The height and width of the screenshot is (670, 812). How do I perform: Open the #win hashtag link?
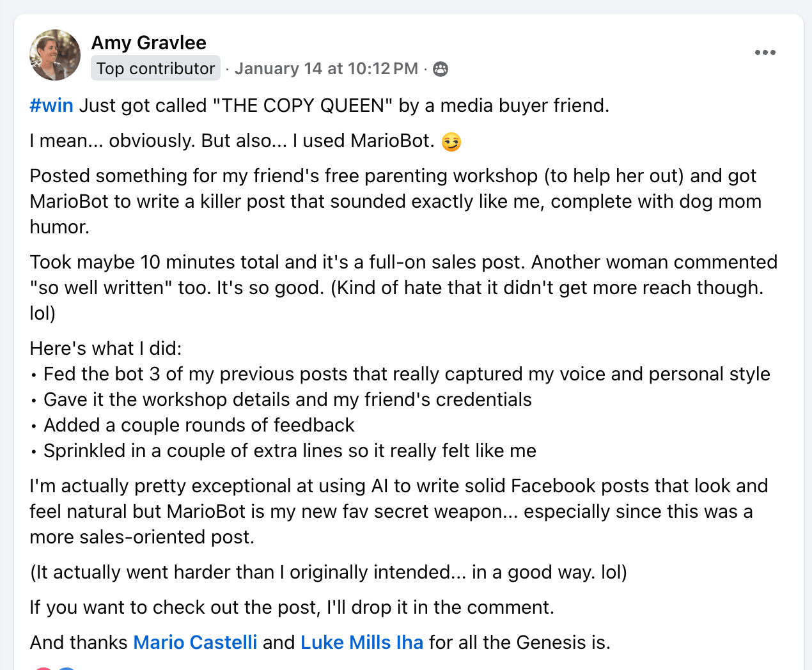coord(51,105)
